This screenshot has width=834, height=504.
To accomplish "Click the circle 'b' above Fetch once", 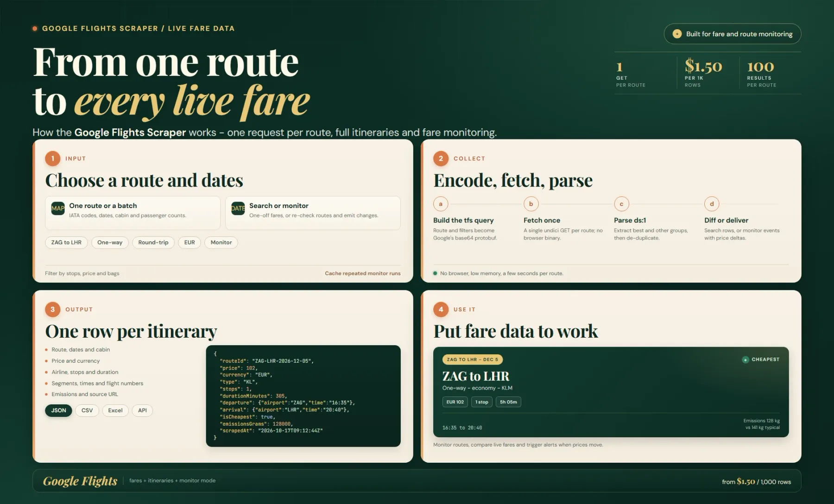I will click(531, 204).
